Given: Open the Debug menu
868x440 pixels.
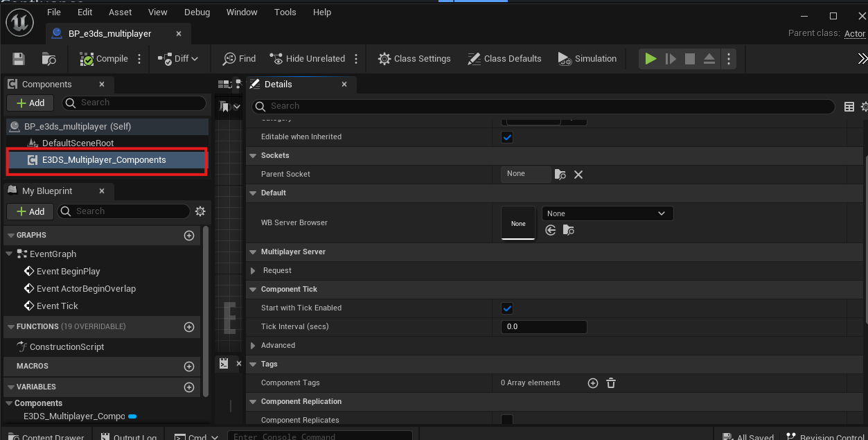Looking at the screenshot, I should pyautogui.click(x=197, y=12).
